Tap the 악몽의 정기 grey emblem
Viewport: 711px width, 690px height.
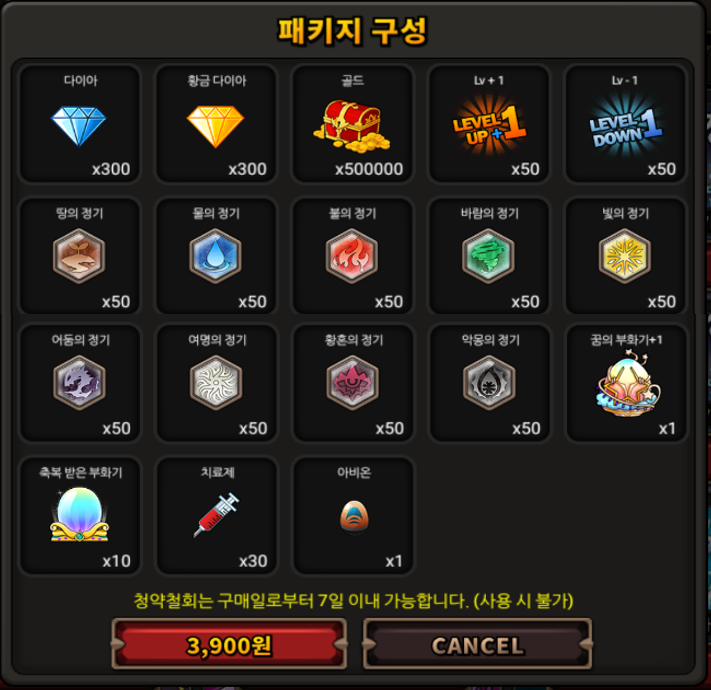point(489,383)
